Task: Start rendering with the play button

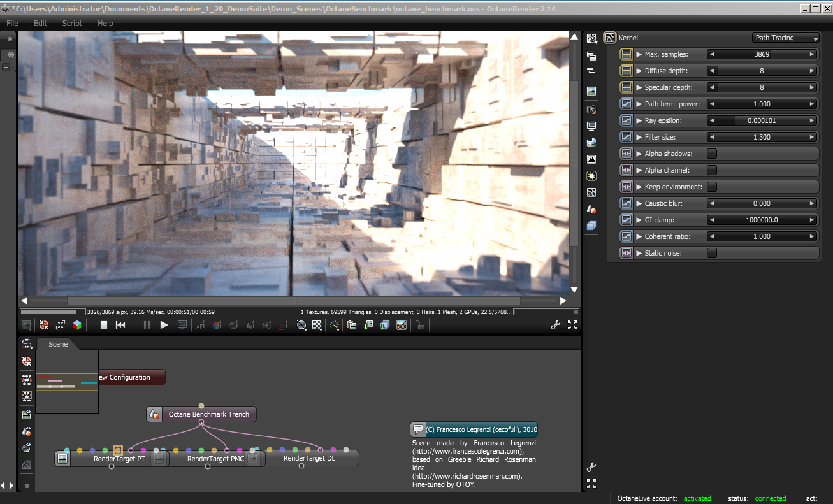Action: click(164, 325)
